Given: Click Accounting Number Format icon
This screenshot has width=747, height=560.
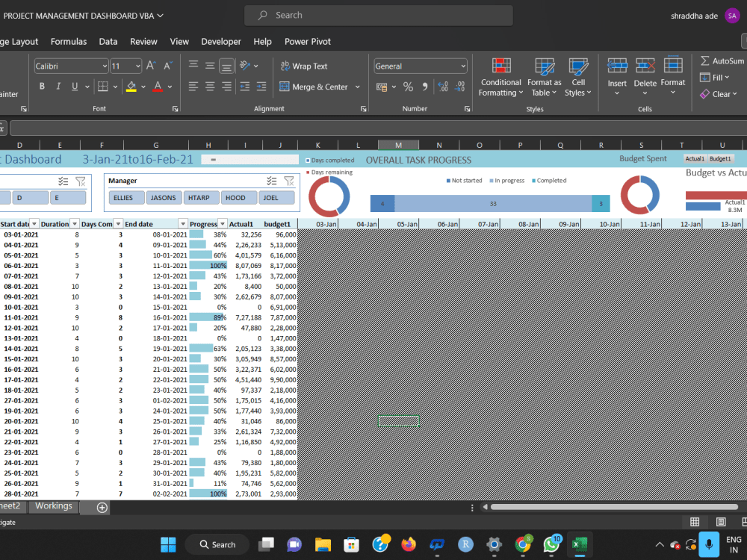Looking at the screenshot, I should coord(382,87).
